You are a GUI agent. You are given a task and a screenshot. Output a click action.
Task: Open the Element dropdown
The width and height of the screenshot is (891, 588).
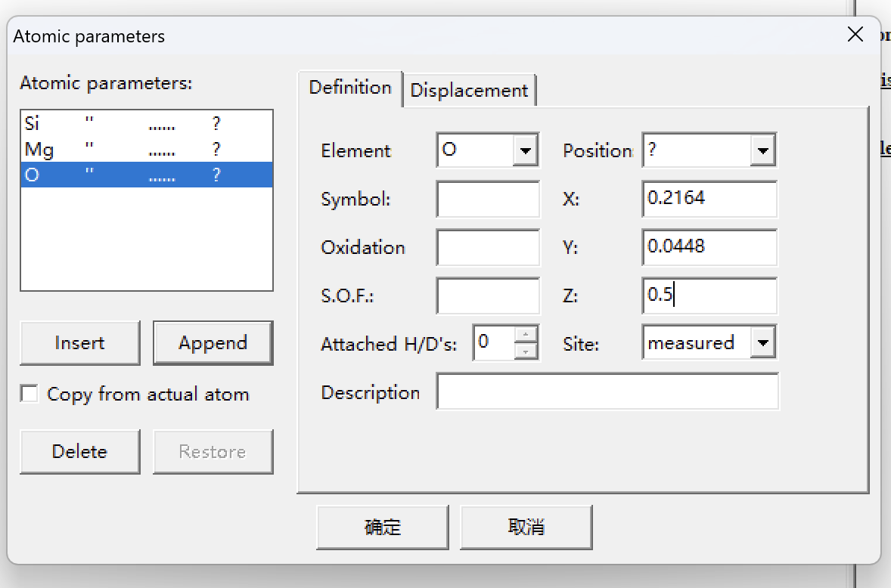click(525, 150)
